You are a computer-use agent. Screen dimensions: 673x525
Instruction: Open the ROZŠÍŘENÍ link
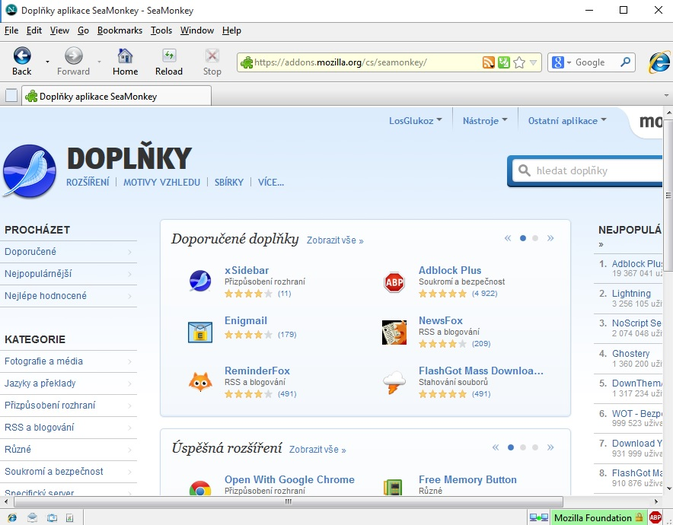pyautogui.click(x=88, y=182)
